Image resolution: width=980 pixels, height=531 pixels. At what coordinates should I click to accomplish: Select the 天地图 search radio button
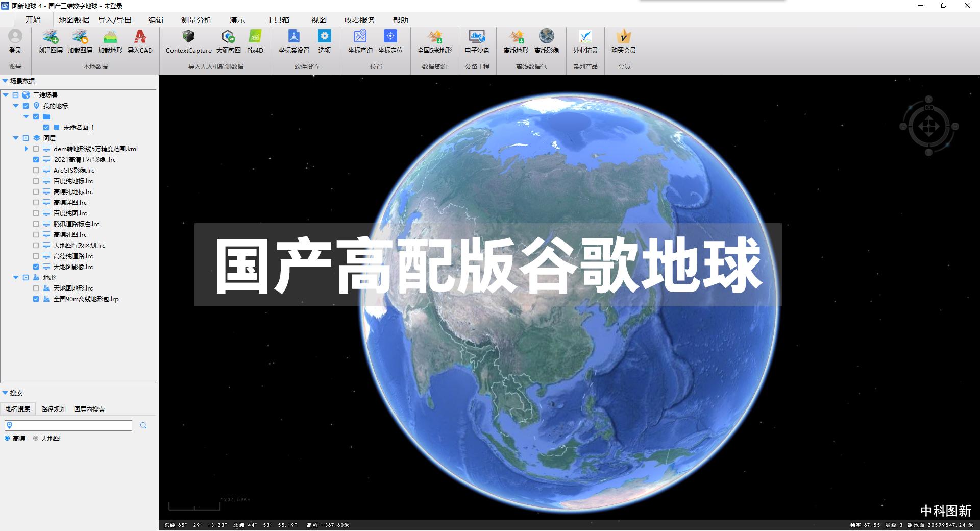[x=36, y=438]
